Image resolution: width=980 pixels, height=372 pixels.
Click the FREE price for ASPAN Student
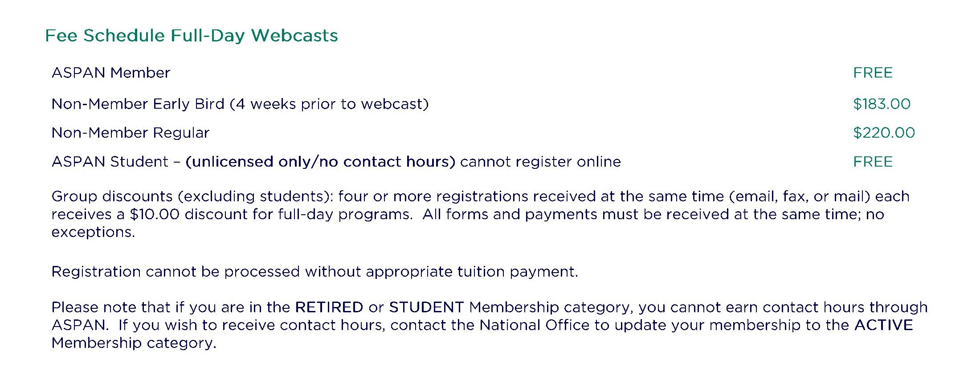(x=873, y=161)
